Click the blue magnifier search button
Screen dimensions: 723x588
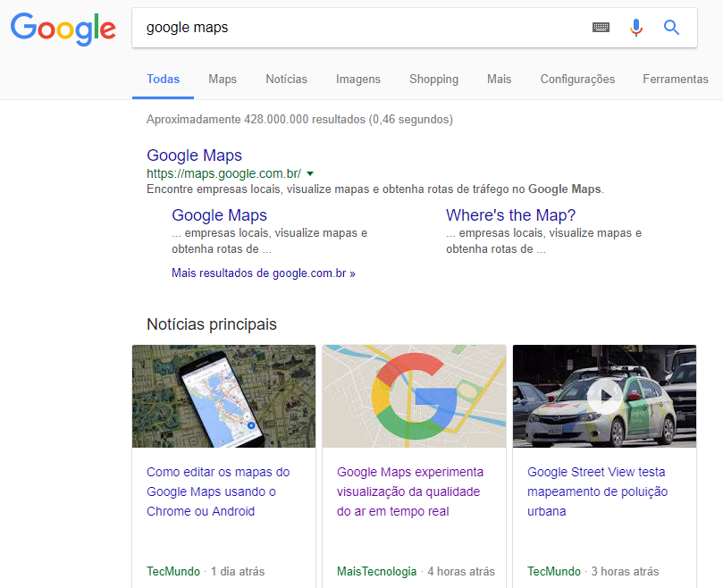point(671,28)
